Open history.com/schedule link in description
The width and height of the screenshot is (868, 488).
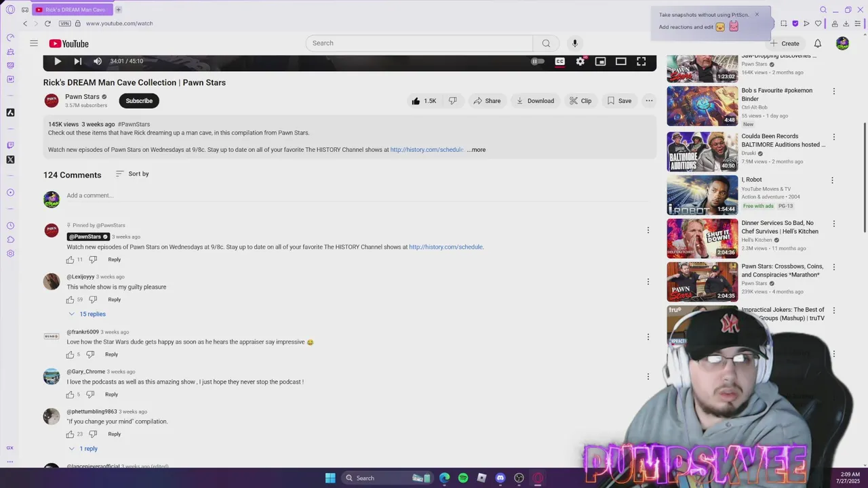click(427, 150)
